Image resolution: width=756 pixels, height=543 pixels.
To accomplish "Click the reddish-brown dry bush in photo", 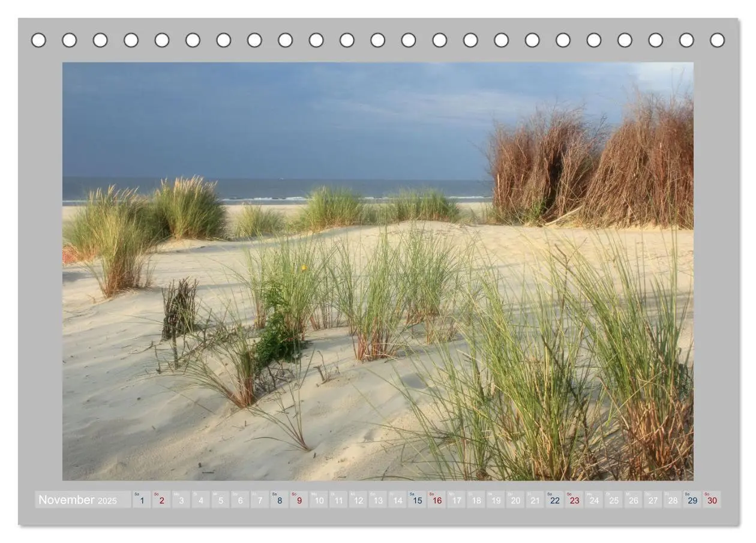I will pyautogui.click(x=591, y=163).
